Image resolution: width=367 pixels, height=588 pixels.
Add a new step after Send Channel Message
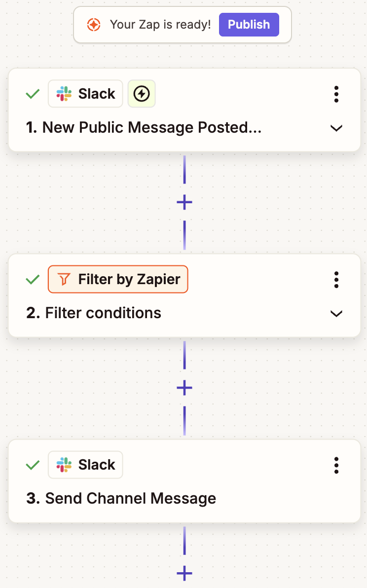click(183, 574)
